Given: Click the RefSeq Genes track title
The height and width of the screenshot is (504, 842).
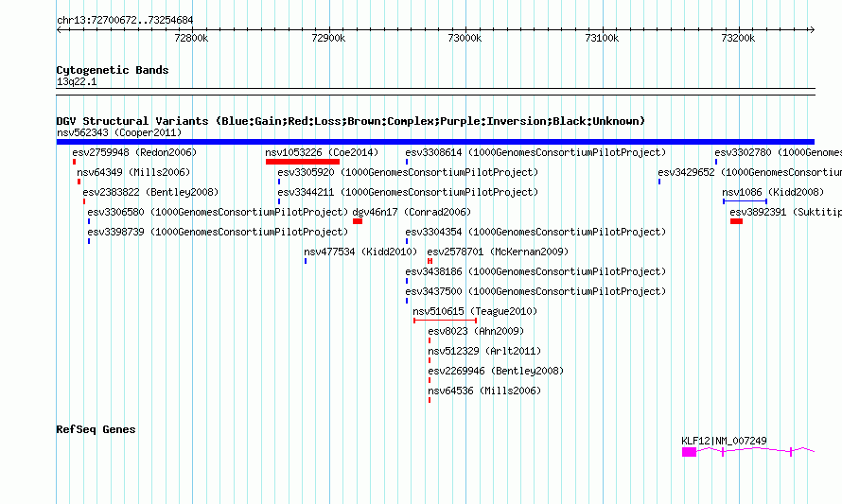Looking at the screenshot, I should pos(96,429).
